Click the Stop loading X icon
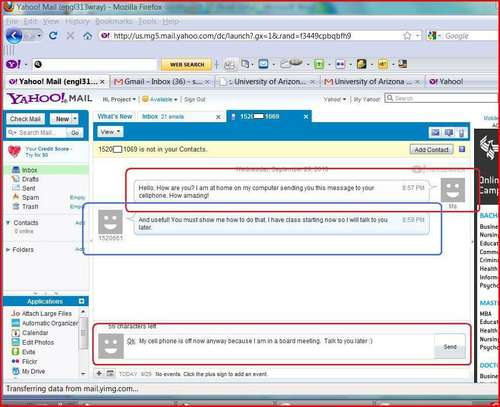The height and width of the screenshot is (407, 500). tap(70, 36)
